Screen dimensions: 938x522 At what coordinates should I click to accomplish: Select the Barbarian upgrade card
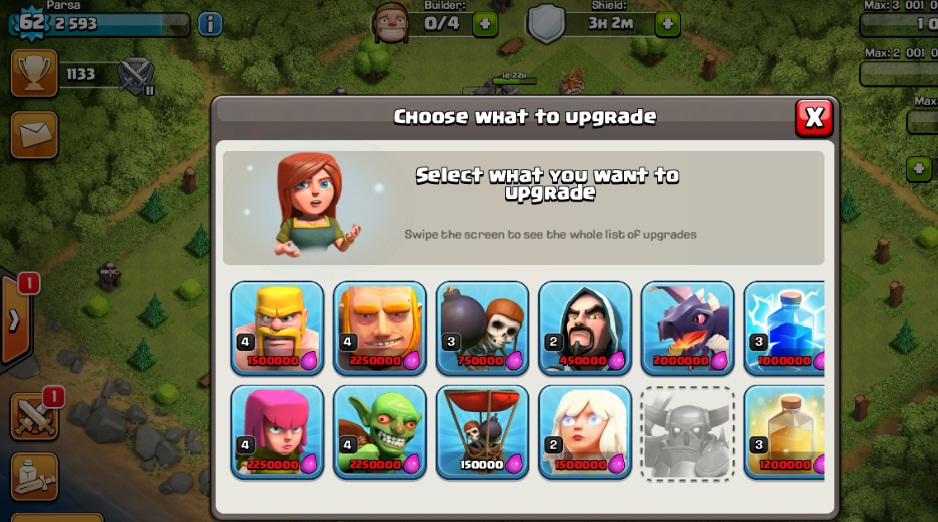277,328
